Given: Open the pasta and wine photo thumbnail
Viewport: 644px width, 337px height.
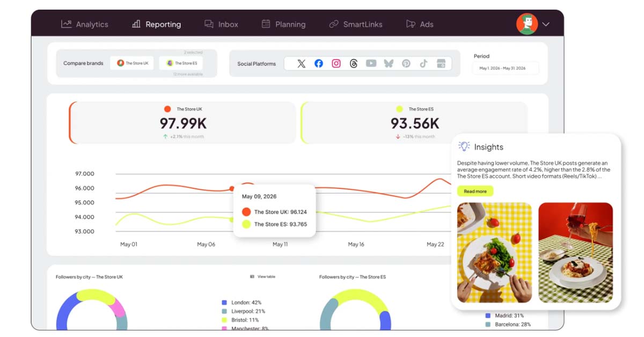Looking at the screenshot, I should coord(575,252).
